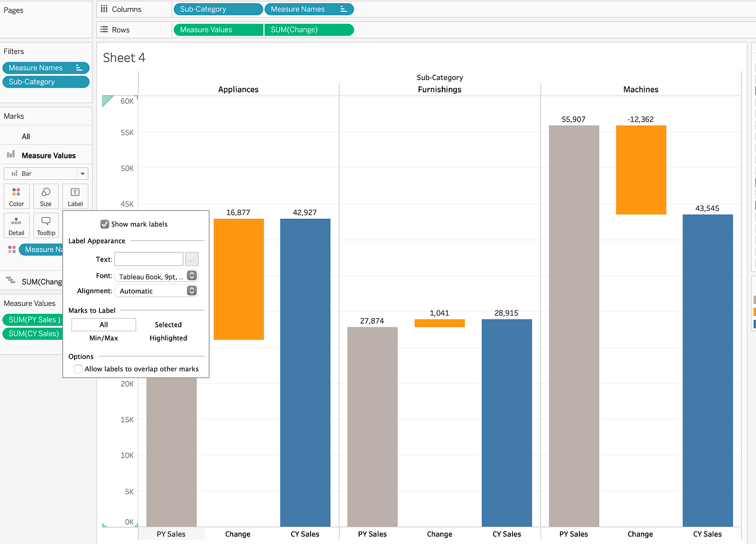Click inside the empty Text label field

click(148, 259)
